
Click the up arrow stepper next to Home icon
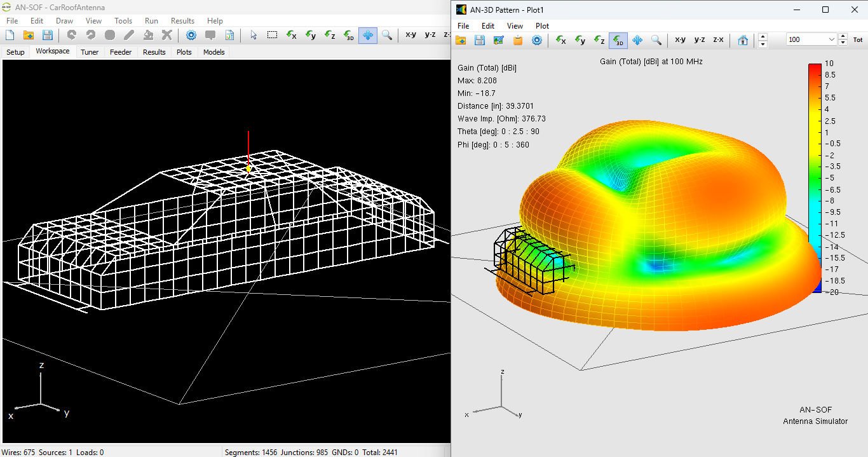coord(763,36)
